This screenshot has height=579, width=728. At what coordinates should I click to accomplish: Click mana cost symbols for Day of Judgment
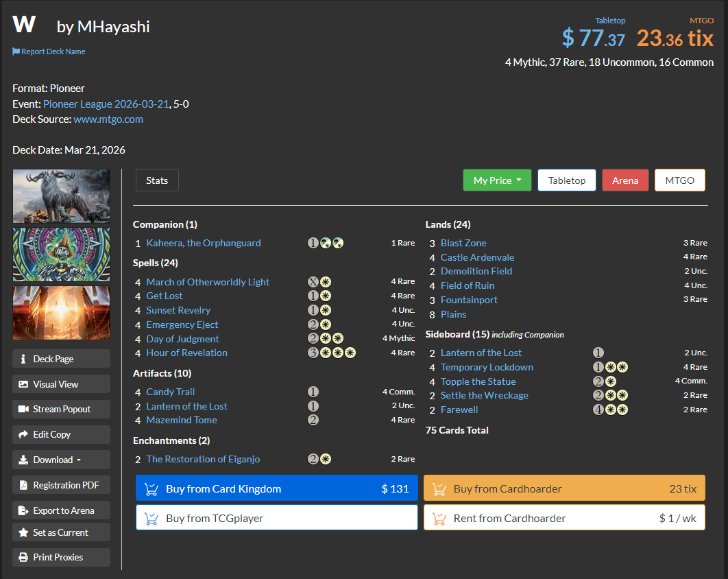click(x=326, y=339)
